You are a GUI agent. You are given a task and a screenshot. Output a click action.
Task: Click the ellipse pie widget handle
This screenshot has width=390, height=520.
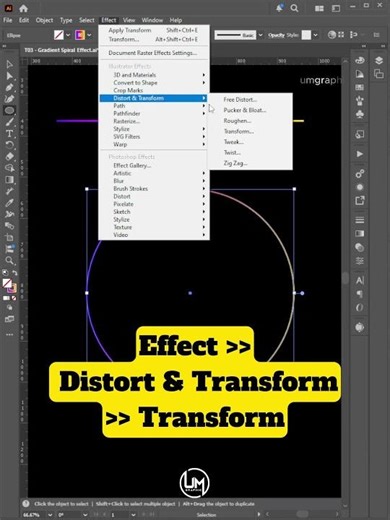click(302, 293)
